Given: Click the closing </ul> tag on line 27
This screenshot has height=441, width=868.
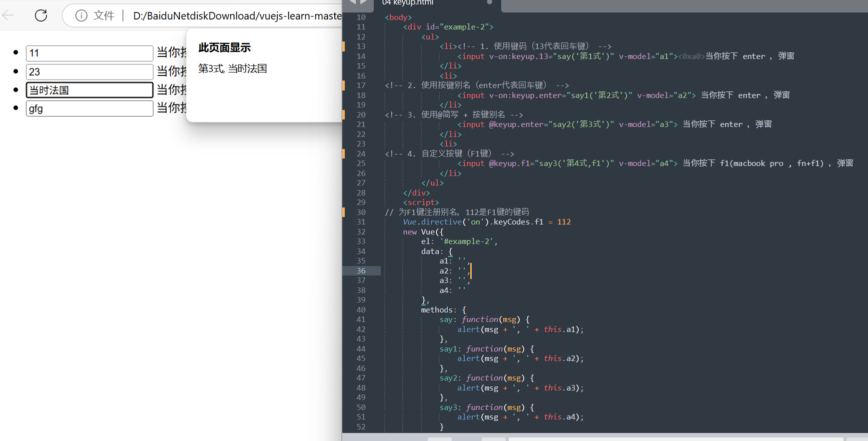Looking at the screenshot, I should click(432, 183).
